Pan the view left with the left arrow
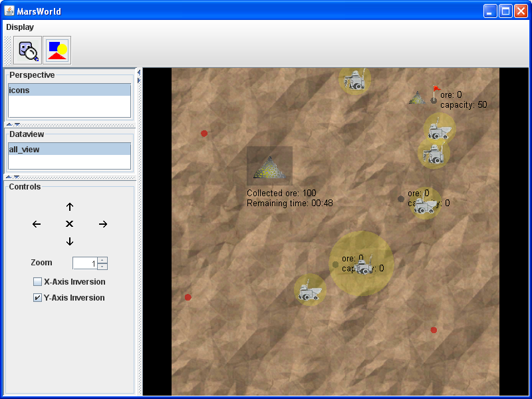Screen dimensions: 532x399 [x=37, y=224]
